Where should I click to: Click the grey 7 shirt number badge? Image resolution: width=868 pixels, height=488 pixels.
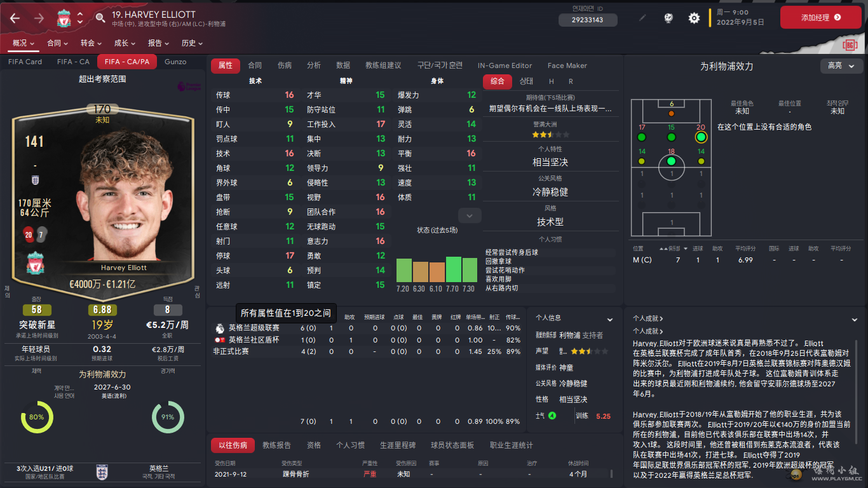pyautogui.click(x=41, y=234)
